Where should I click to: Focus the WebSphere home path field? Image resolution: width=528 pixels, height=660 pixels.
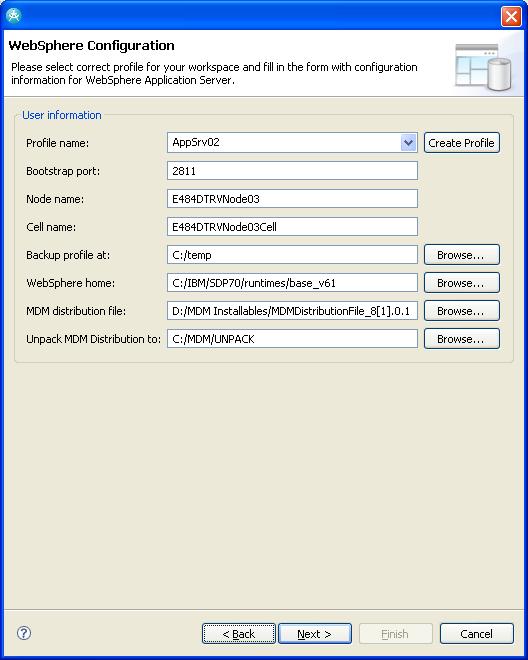[292, 283]
